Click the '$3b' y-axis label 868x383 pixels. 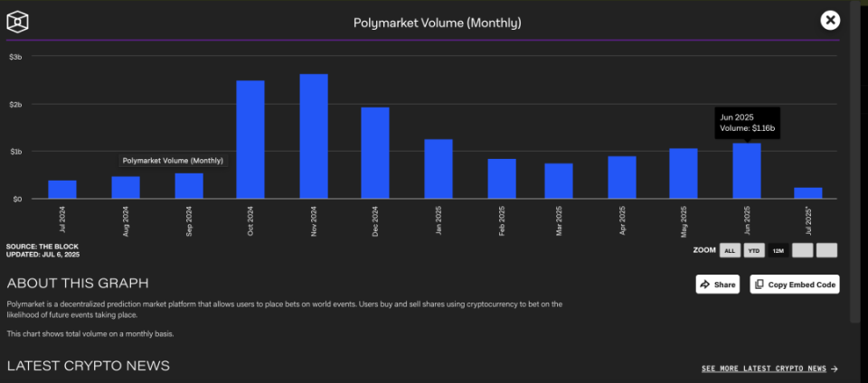tap(15, 56)
